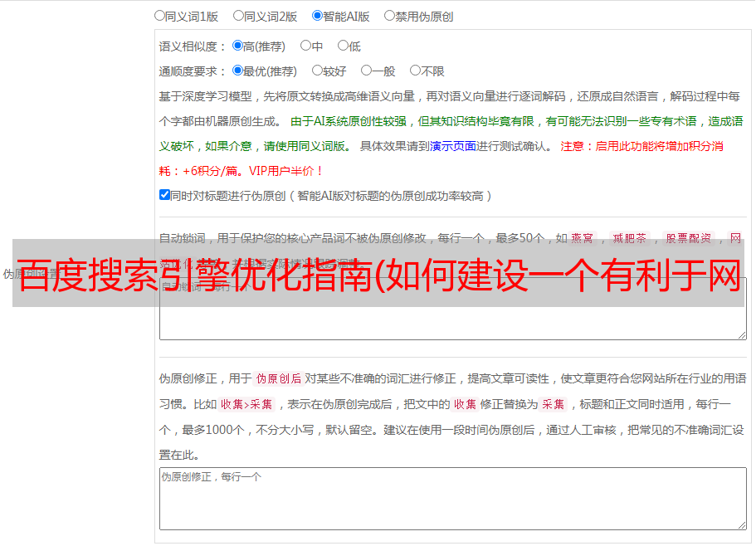Select the 同义词2版 radio option

238,16
